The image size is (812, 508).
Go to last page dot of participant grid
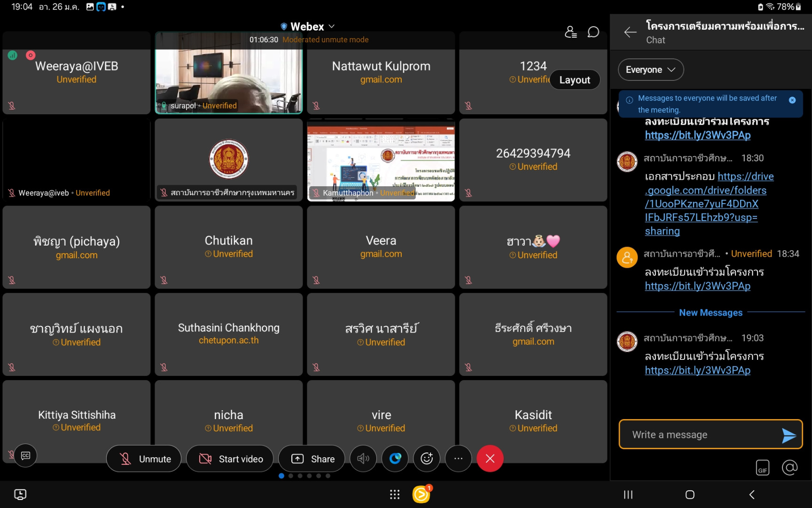328,476
